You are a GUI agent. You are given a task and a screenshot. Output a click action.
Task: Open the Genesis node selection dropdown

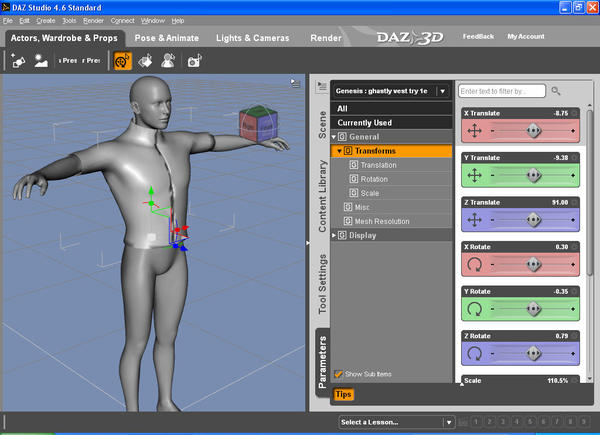coord(442,91)
